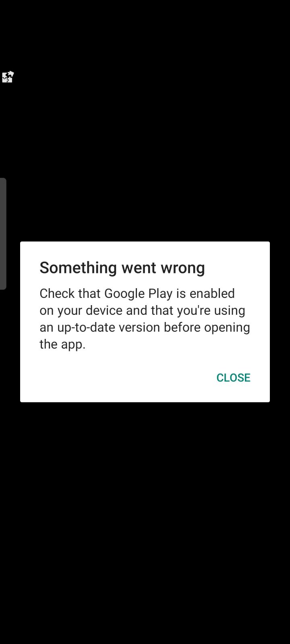Image resolution: width=290 pixels, height=644 pixels.
Task: Tap the 'Something went wrong' heading
Action: point(122,268)
